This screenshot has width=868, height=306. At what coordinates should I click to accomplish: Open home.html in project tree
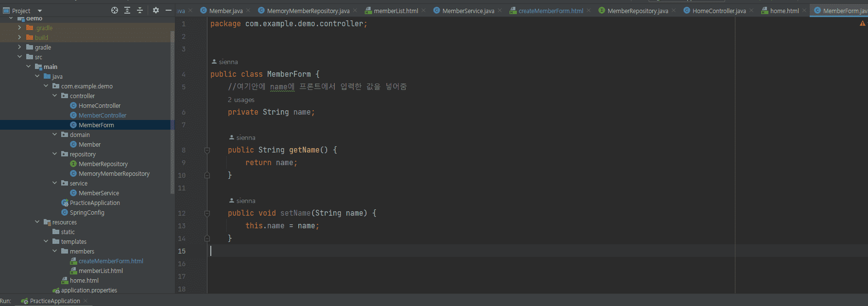[x=84, y=280]
